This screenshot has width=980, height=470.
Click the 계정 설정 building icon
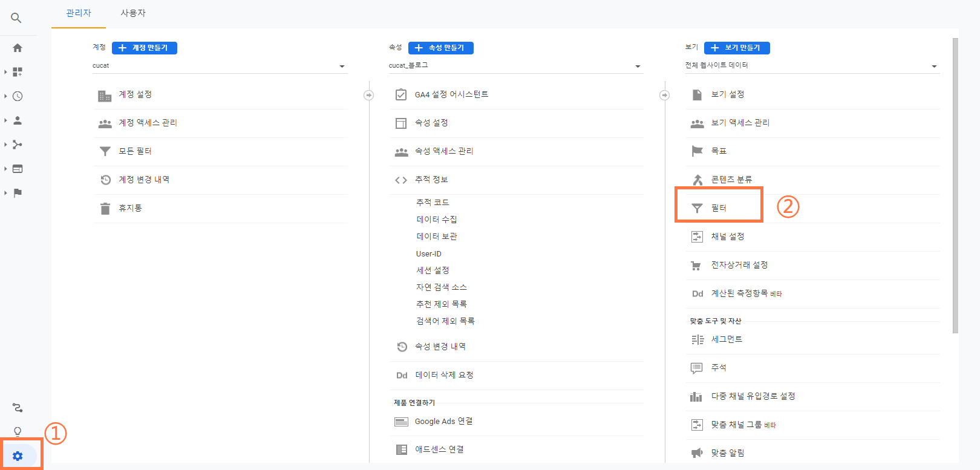[105, 96]
